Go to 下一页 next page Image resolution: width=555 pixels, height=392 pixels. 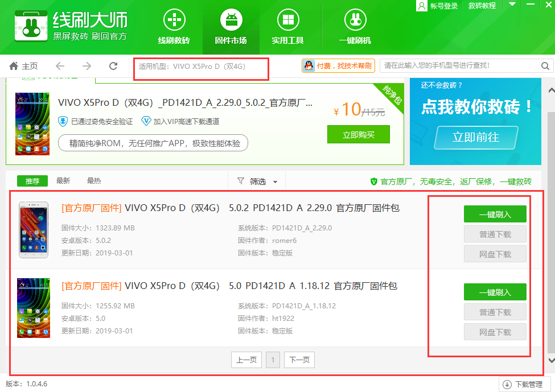coord(299,360)
